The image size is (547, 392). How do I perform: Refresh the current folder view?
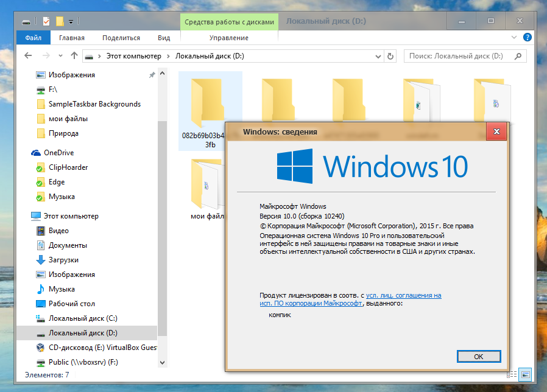390,56
